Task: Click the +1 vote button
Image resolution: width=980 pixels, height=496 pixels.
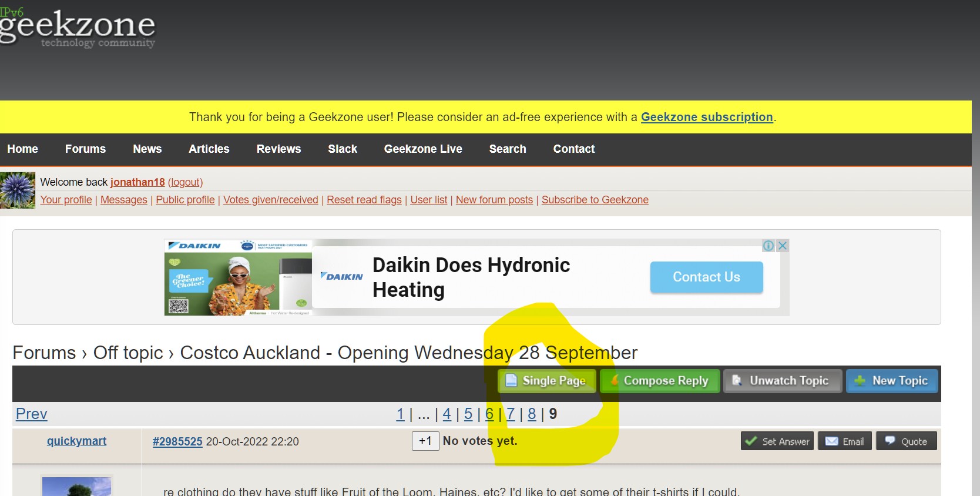Action: click(x=425, y=441)
